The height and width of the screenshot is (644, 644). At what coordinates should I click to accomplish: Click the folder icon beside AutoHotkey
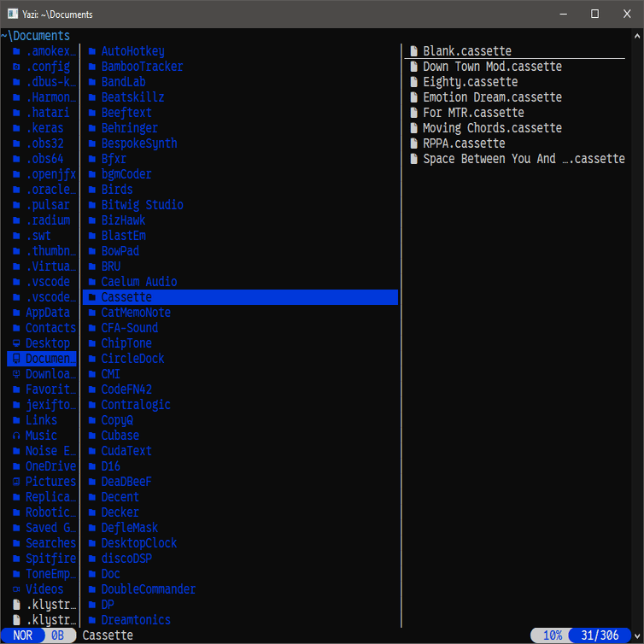pos(92,51)
